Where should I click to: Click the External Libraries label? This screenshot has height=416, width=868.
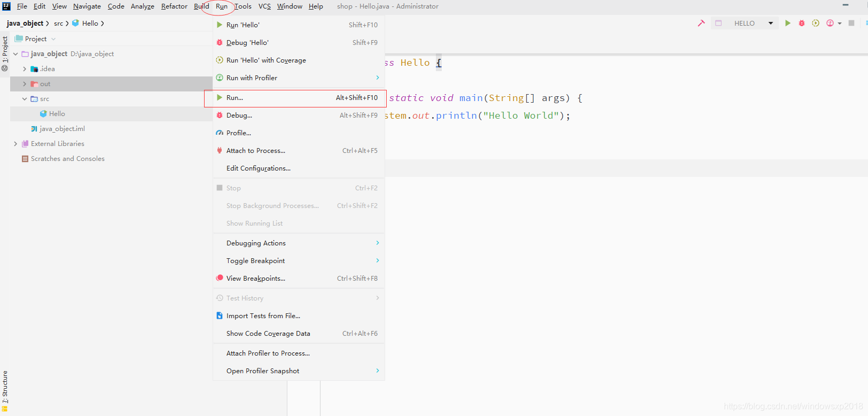[x=58, y=144]
